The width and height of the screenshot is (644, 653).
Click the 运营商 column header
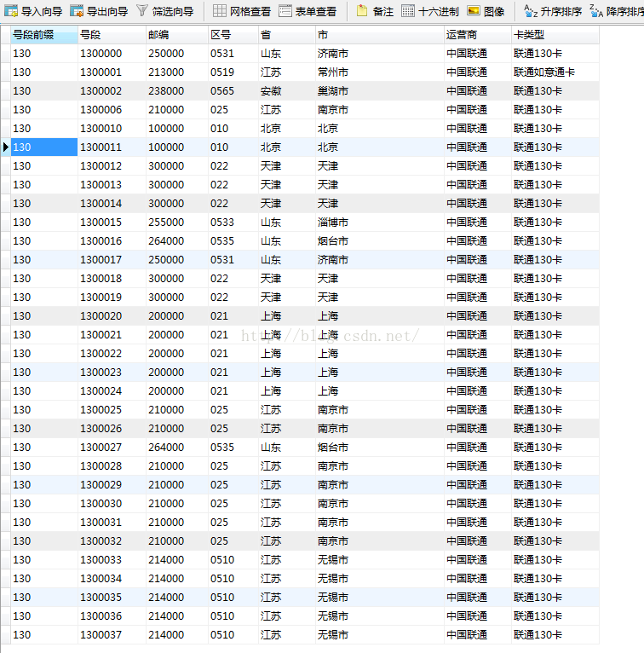(478, 35)
